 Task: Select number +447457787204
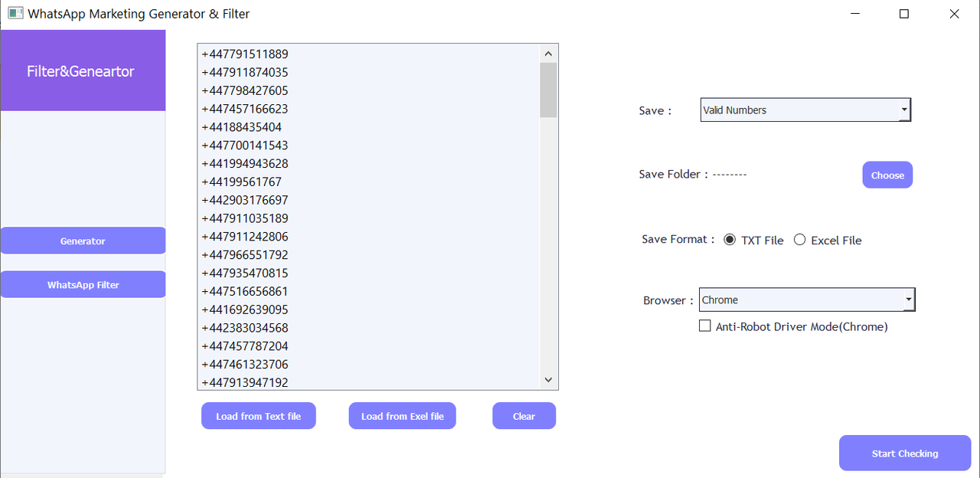click(x=245, y=346)
